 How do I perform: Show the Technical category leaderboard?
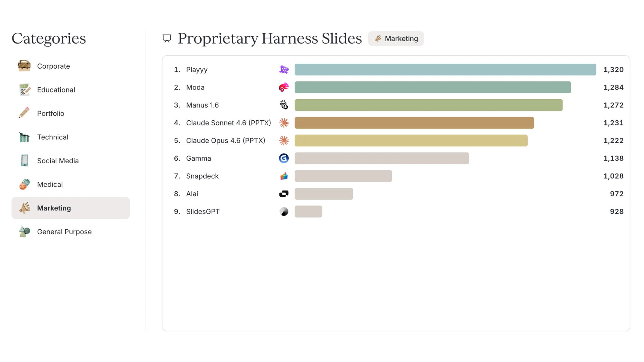[70, 137]
